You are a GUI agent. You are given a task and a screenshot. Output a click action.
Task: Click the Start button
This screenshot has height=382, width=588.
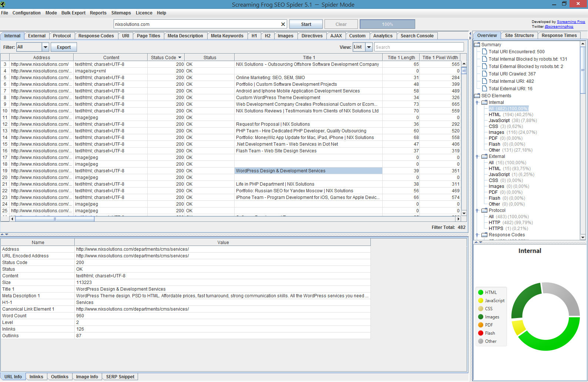coord(306,24)
